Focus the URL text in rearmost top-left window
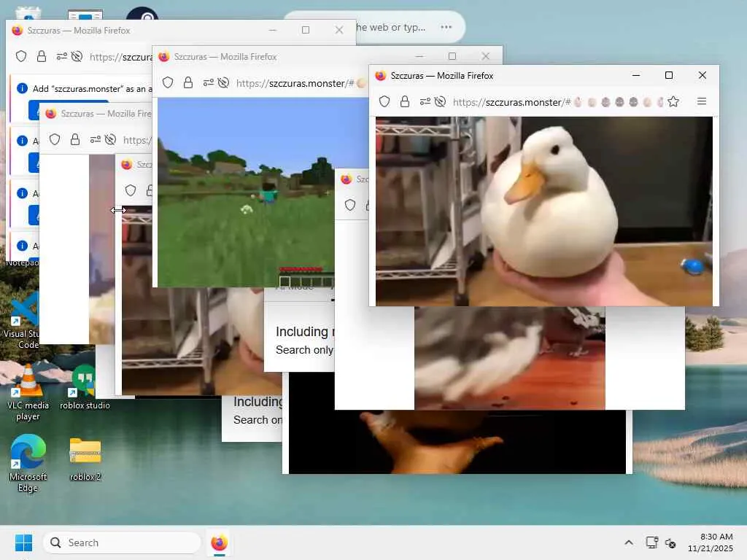 [121, 57]
